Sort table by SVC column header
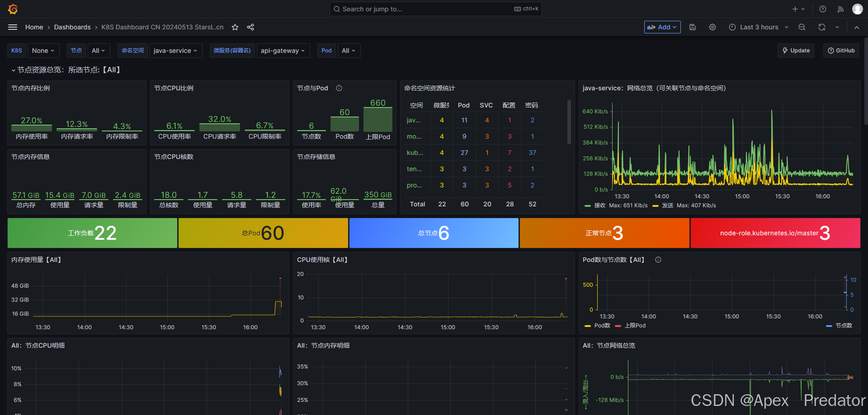 [x=486, y=105]
